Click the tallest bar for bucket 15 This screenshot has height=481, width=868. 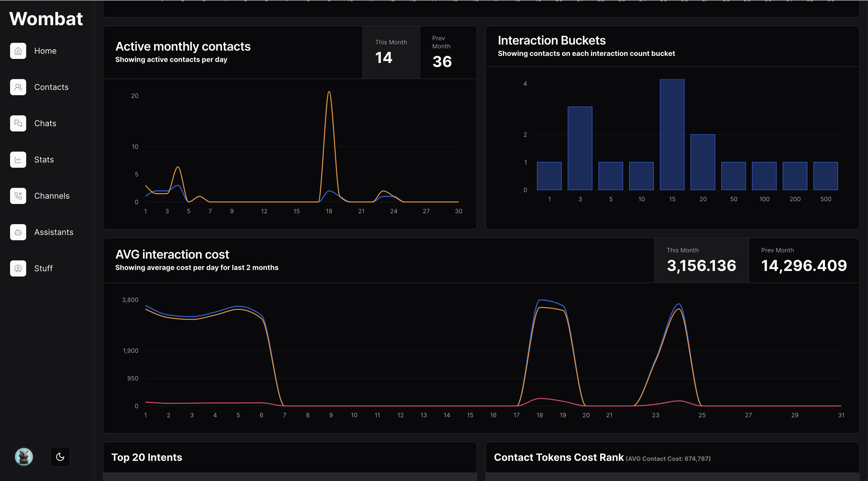click(672, 135)
